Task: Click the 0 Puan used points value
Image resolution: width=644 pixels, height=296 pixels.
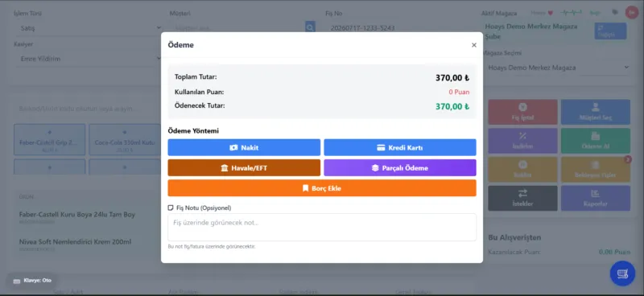Action: [459, 92]
